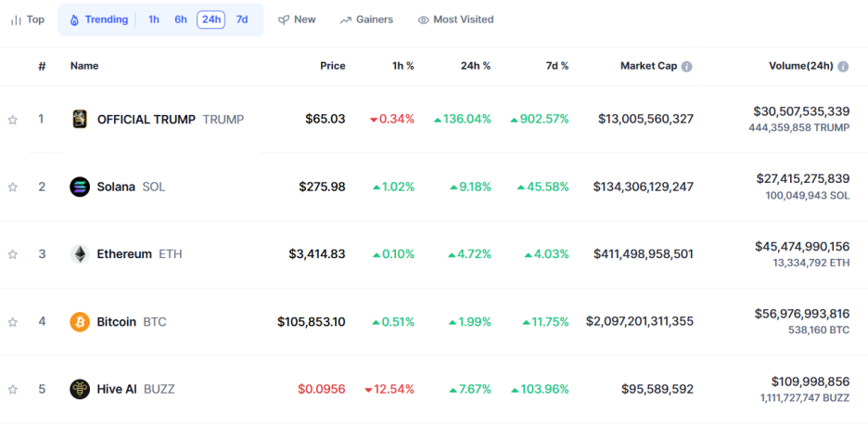Star Solana for the watchlist
Viewport: 868px width, 439px height.
click(x=13, y=187)
